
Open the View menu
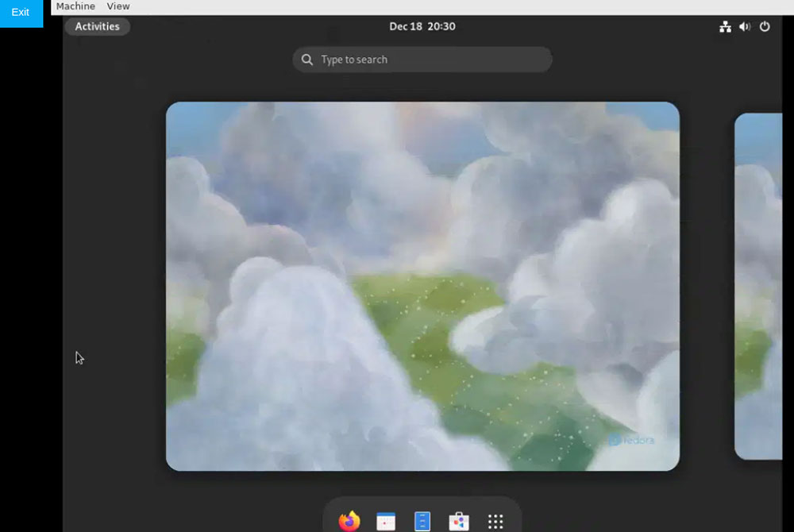(118, 6)
